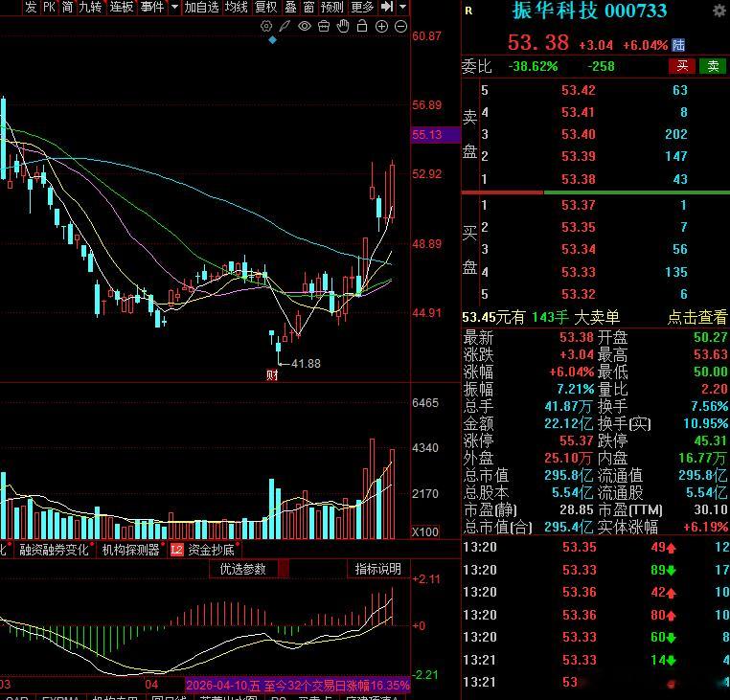Click the 委比 -38.62% value
The image size is (730, 700).
tap(533, 67)
